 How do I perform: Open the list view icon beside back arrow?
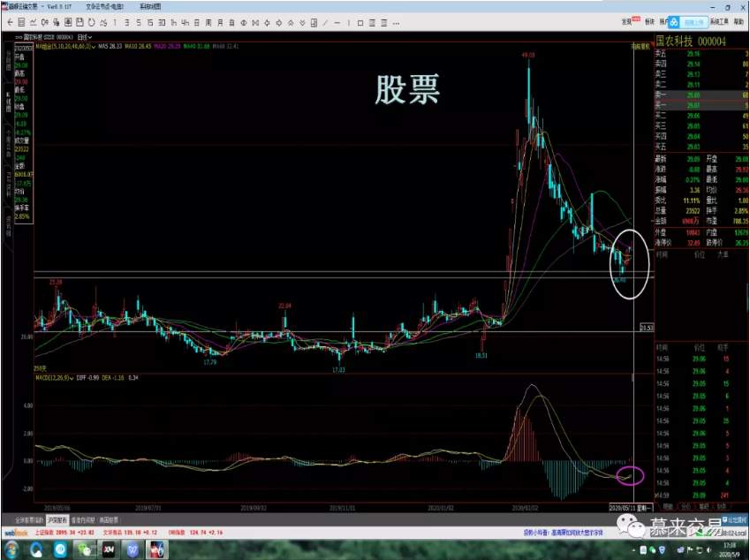click(x=21, y=22)
